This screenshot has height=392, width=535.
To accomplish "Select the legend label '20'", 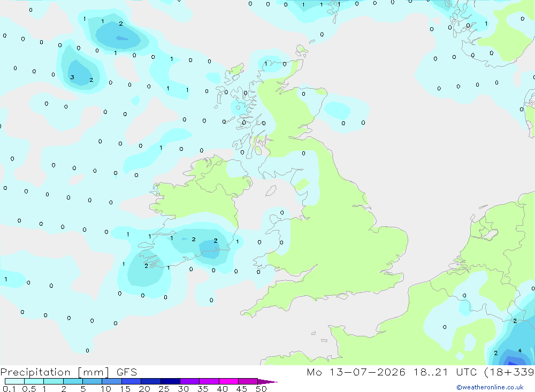I will click(144, 389).
